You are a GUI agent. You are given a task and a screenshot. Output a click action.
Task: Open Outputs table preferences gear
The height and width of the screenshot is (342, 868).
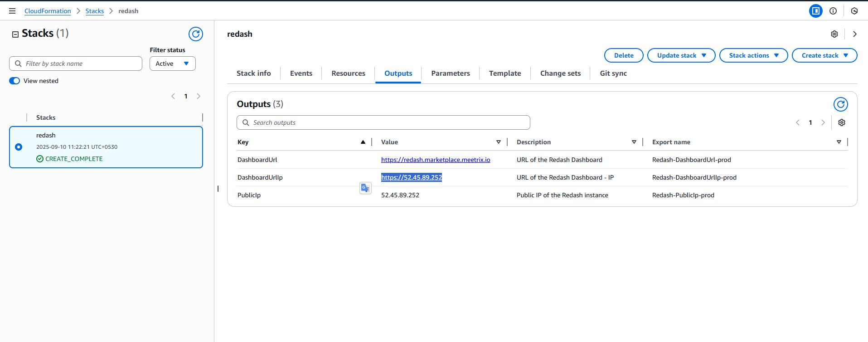pyautogui.click(x=842, y=122)
